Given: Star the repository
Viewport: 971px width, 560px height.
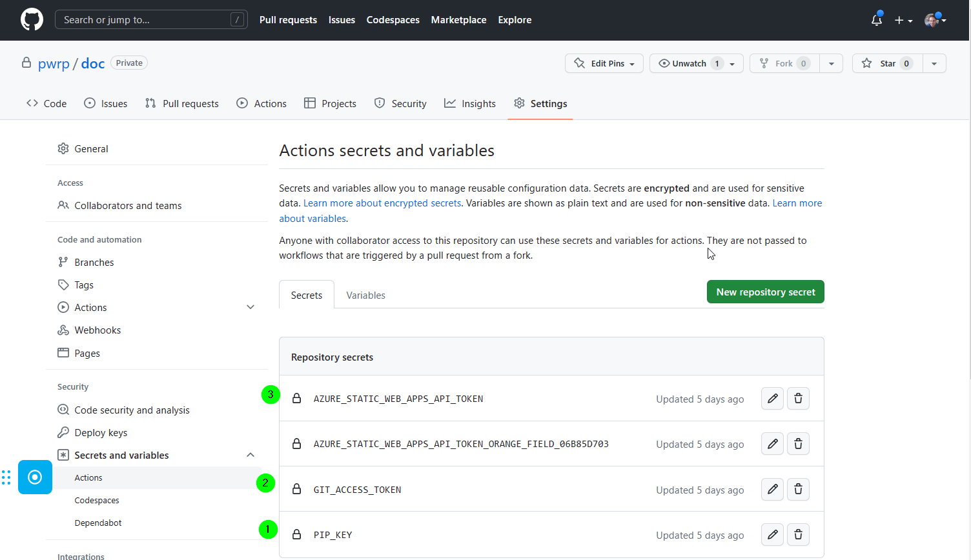Looking at the screenshot, I should [x=887, y=63].
